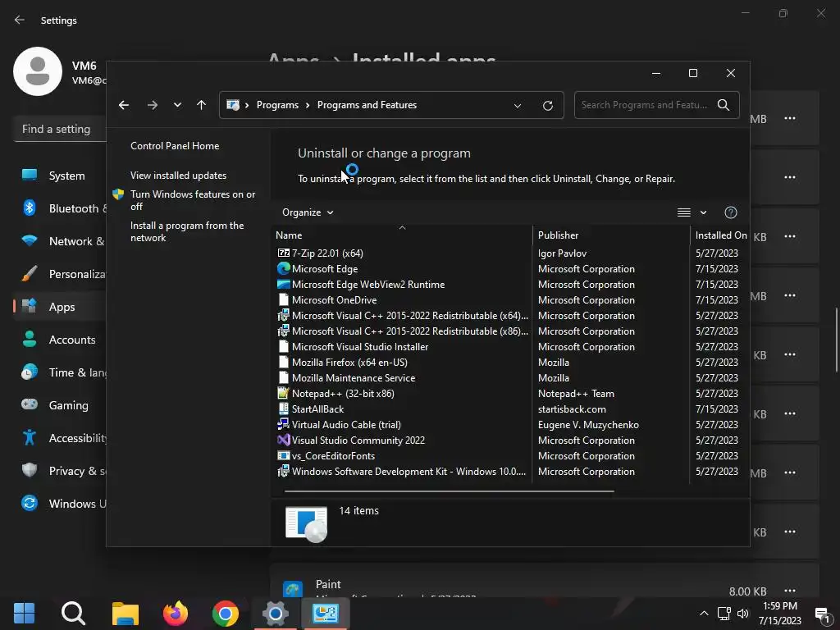Click Find a setting search box

60,129
